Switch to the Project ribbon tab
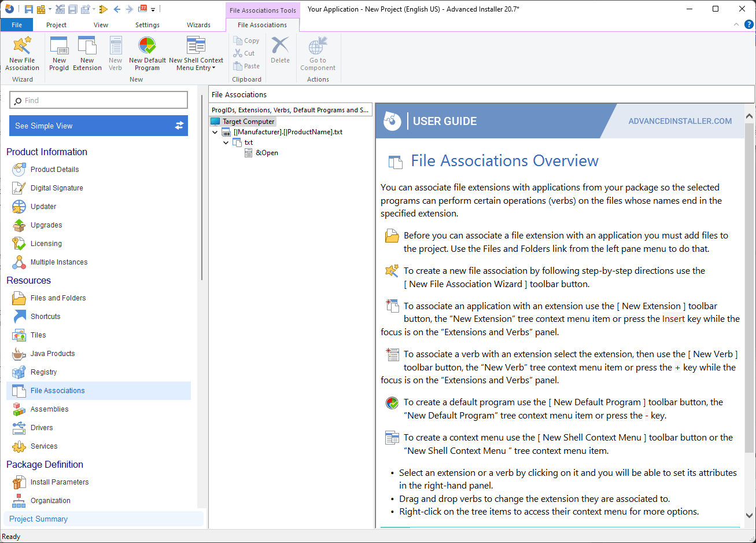This screenshot has height=543, width=756. pyautogui.click(x=56, y=25)
